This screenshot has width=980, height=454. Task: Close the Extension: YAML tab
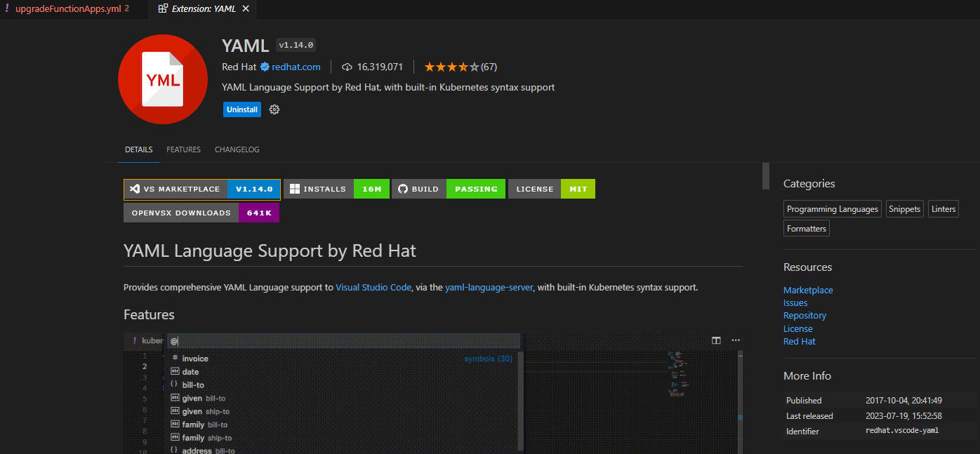(245, 9)
